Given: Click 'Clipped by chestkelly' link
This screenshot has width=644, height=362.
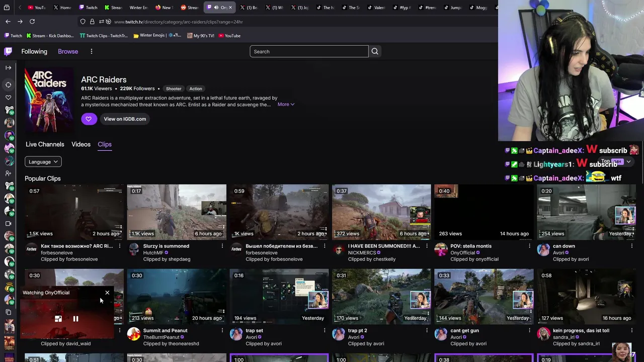Looking at the screenshot, I should tap(372, 259).
